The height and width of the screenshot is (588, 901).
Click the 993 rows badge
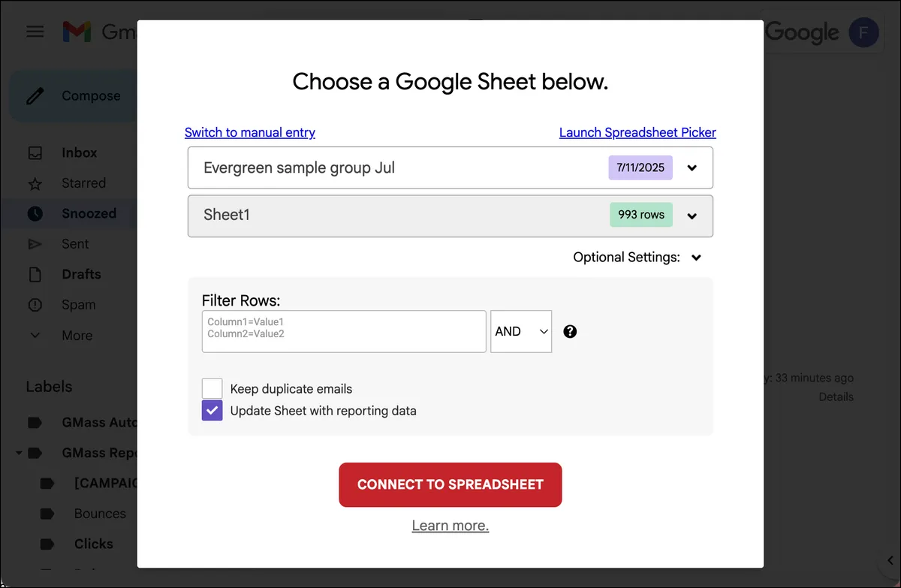point(641,215)
